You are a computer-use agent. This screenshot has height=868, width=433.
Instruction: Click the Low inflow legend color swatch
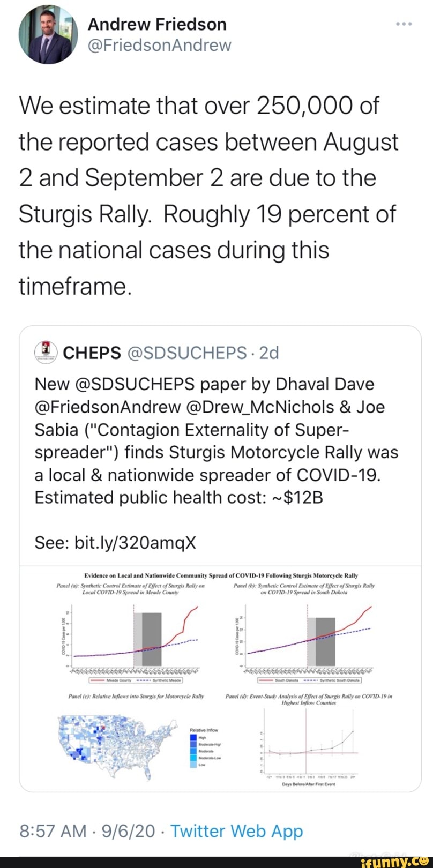[193, 765]
